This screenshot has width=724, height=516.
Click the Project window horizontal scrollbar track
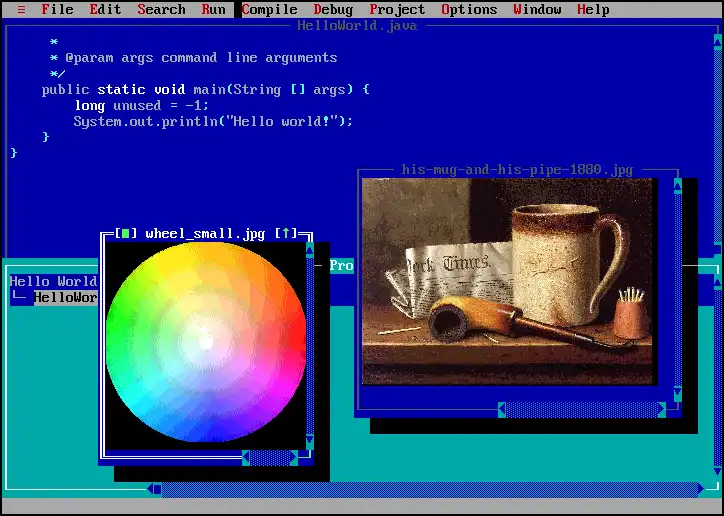[429, 489]
